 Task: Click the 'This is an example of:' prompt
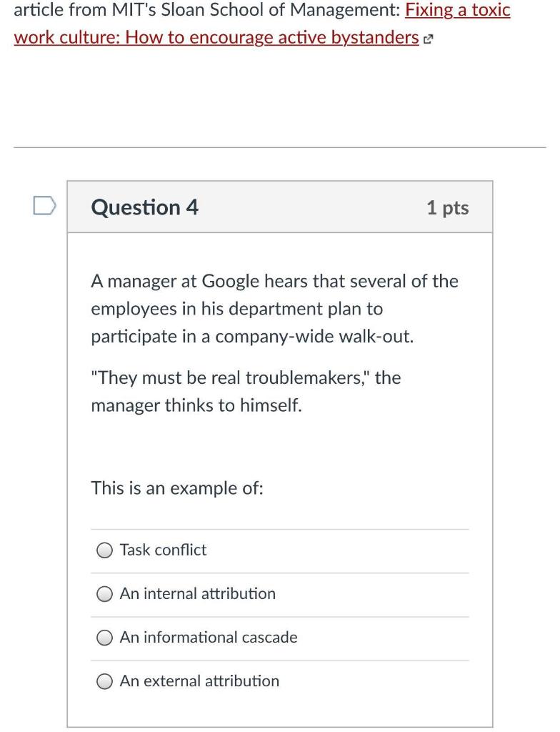tap(177, 488)
